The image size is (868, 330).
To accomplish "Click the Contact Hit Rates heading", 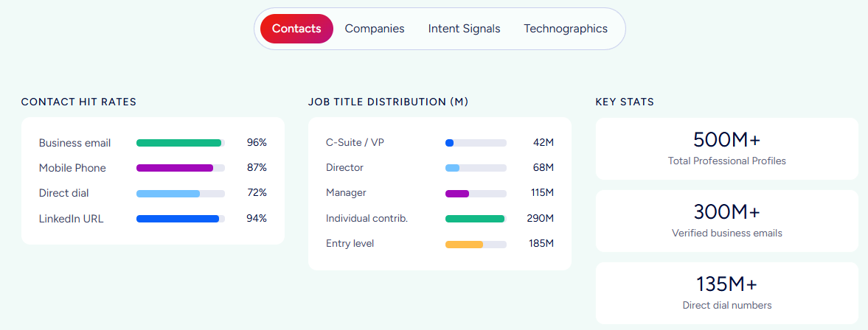I will coord(79,102).
